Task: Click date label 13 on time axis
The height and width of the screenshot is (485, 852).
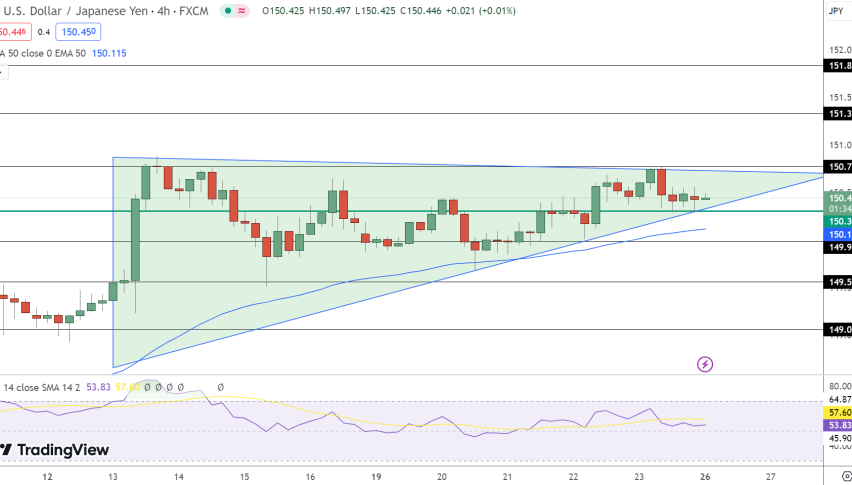Action: pyautogui.click(x=113, y=477)
